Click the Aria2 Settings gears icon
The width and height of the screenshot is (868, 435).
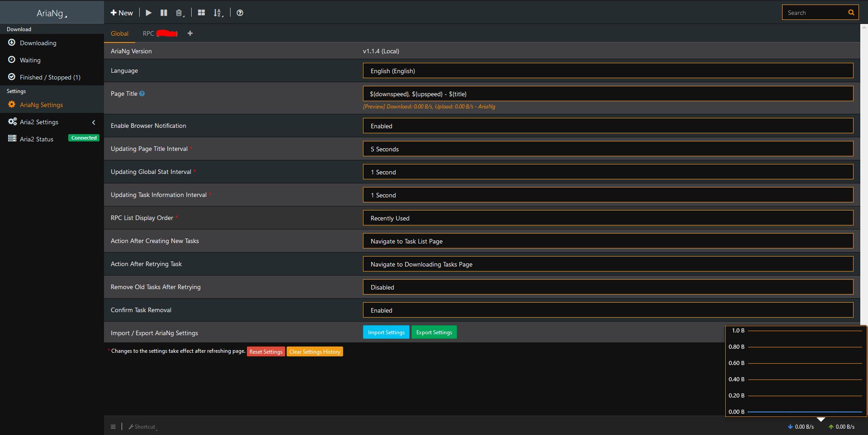click(x=12, y=122)
